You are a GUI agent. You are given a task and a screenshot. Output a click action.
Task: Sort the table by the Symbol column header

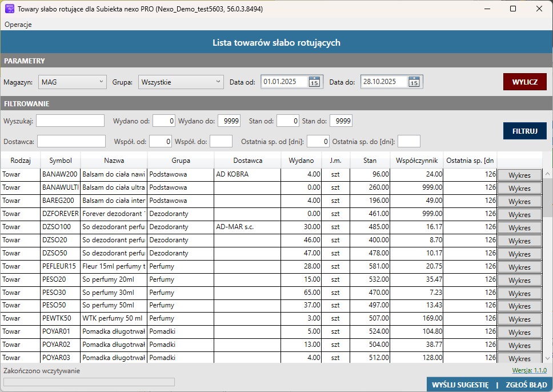pyautogui.click(x=61, y=161)
